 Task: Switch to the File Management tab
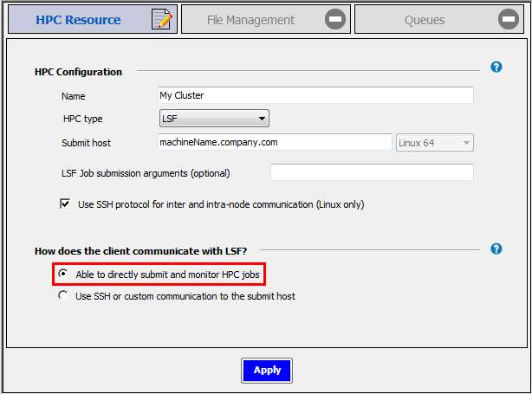250,20
